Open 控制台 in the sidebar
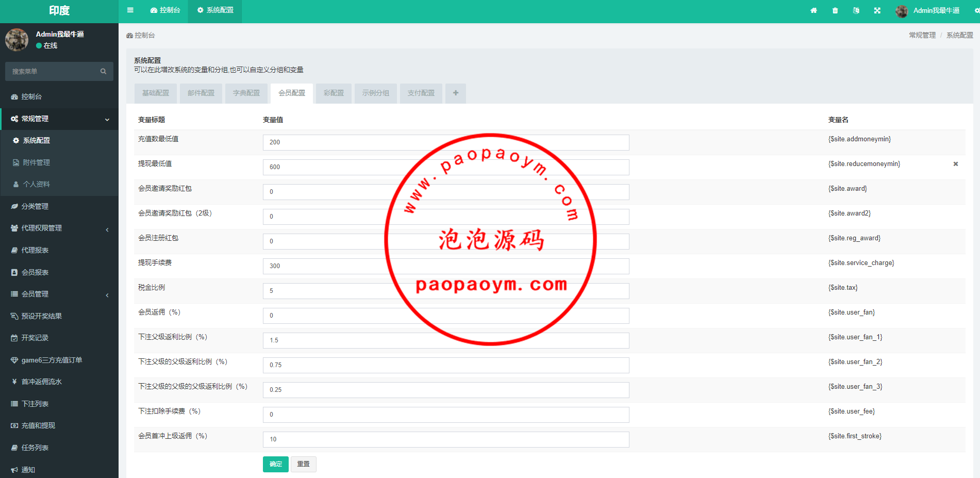Screen dimensions: 980x478 click(59, 97)
